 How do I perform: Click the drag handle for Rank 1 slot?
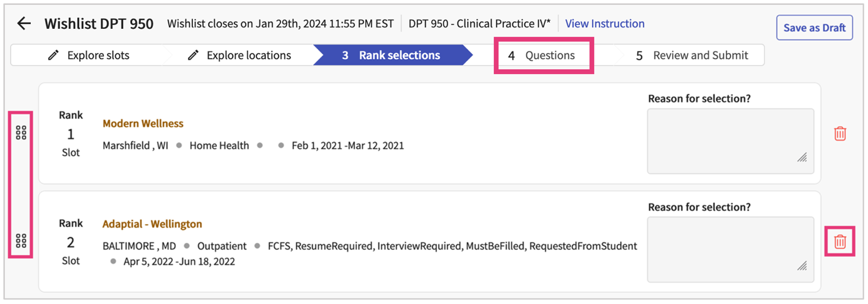click(21, 133)
